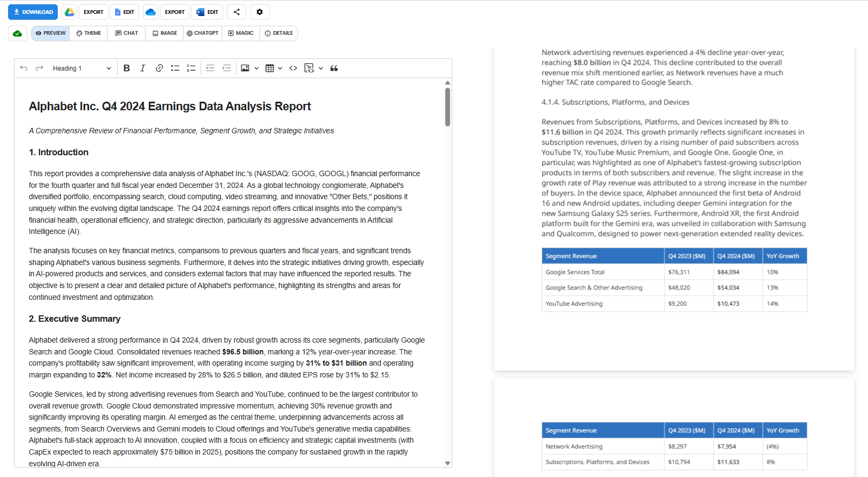Open the Chat tab
Screen dimensions: 868x477
tap(126, 33)
